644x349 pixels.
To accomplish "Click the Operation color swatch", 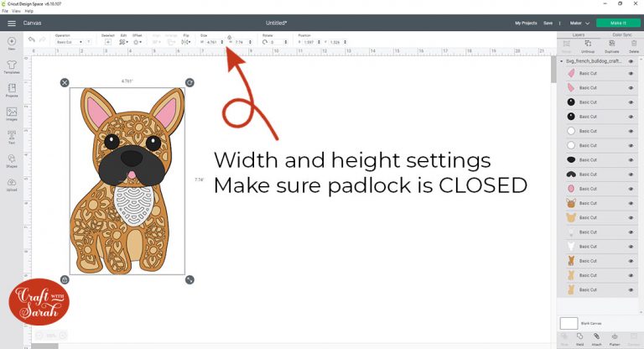I will [88, 42].
